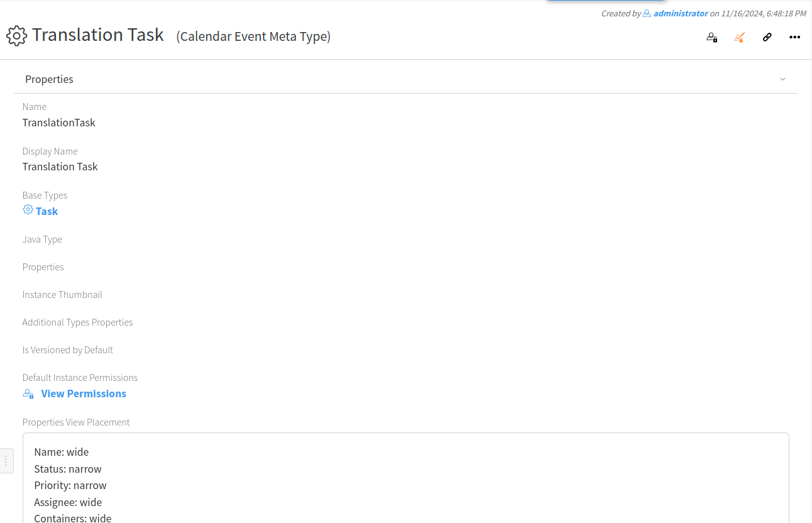Click the left side panel drag handle
Viewport: 812px width, 523px height.
(x=6, y=461)
